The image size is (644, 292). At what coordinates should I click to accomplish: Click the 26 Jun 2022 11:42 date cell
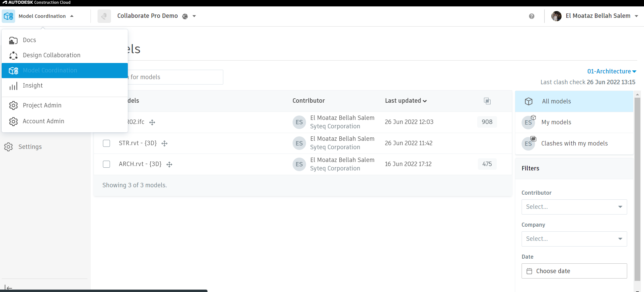409,143
